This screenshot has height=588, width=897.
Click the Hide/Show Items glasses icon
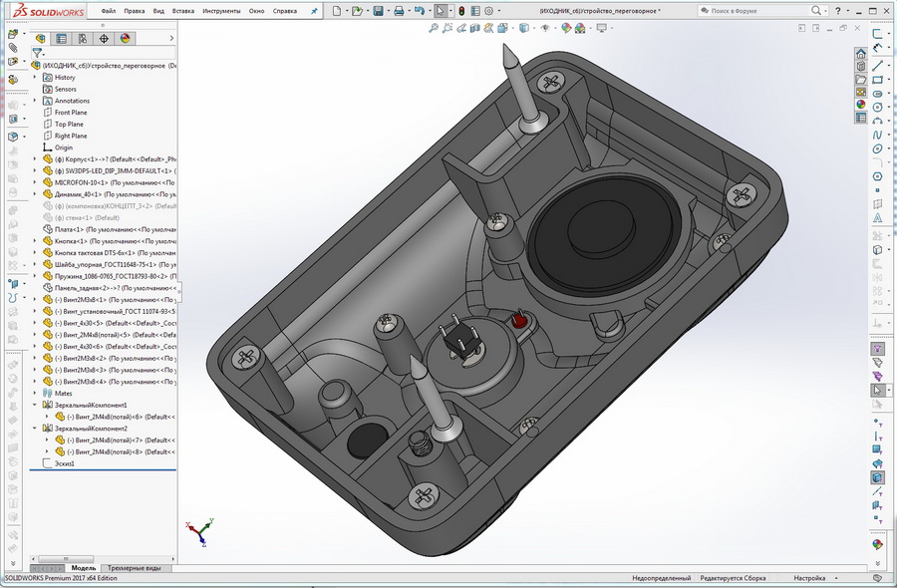coord(543,28)
